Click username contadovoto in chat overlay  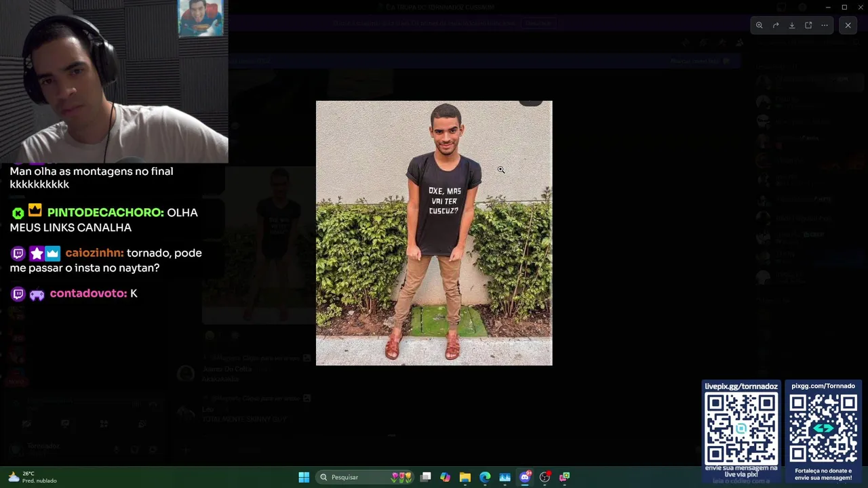[88, 293]
